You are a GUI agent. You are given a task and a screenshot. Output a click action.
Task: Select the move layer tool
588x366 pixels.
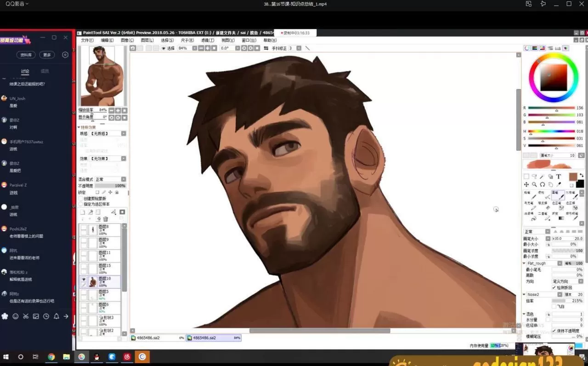(526, 184)
